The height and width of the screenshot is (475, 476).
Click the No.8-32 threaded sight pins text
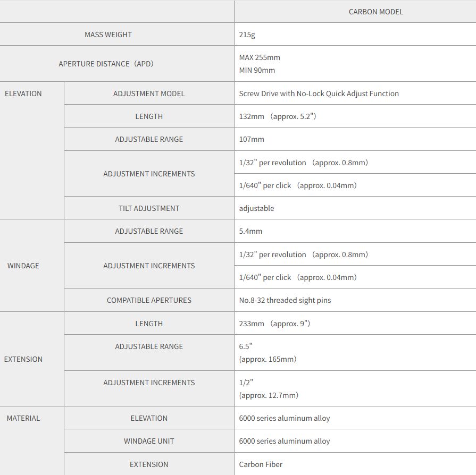tap(285, 300)
